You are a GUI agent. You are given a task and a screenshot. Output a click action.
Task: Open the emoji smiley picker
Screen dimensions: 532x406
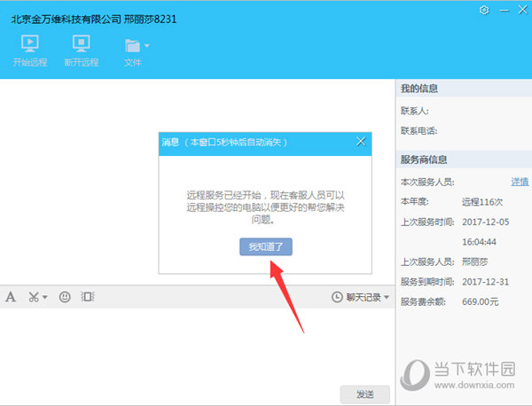65,297
